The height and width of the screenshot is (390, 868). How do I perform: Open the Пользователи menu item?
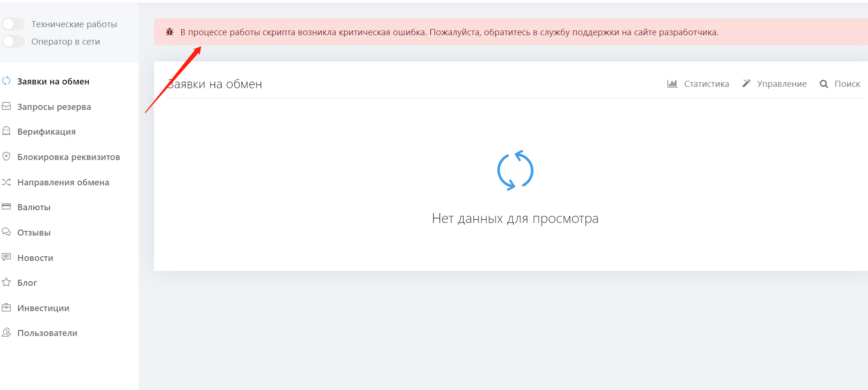[x=47, y=333]
